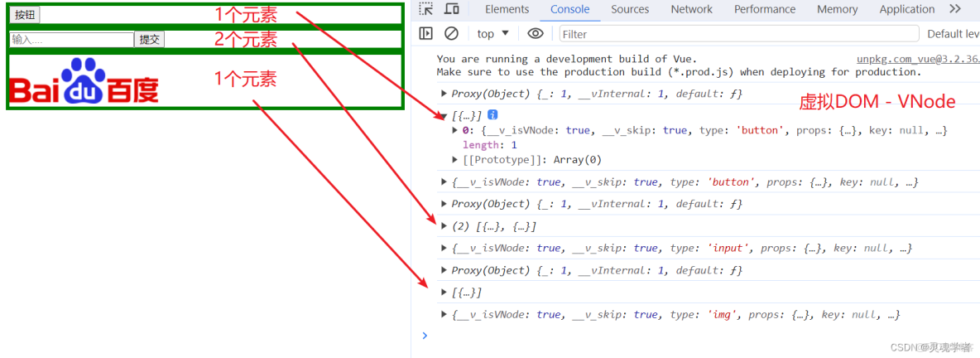Open more DevTools tabs chevron

[955, 9]
